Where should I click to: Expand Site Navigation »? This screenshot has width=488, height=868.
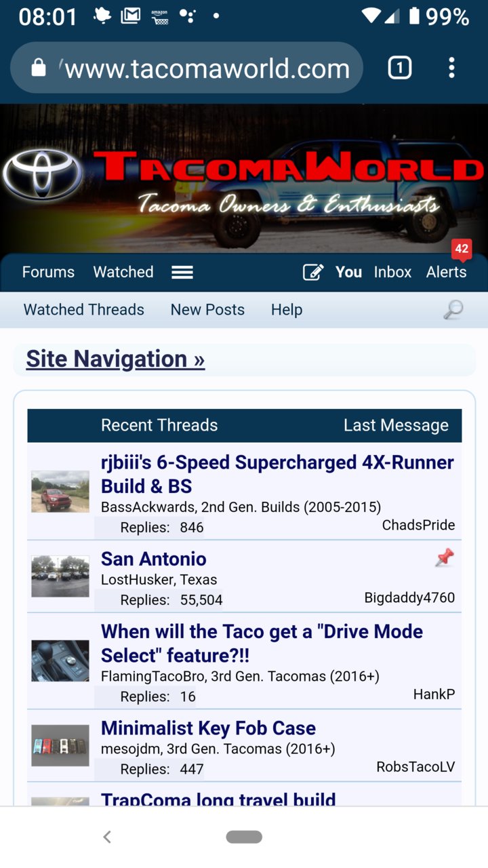tap(115, 359)
